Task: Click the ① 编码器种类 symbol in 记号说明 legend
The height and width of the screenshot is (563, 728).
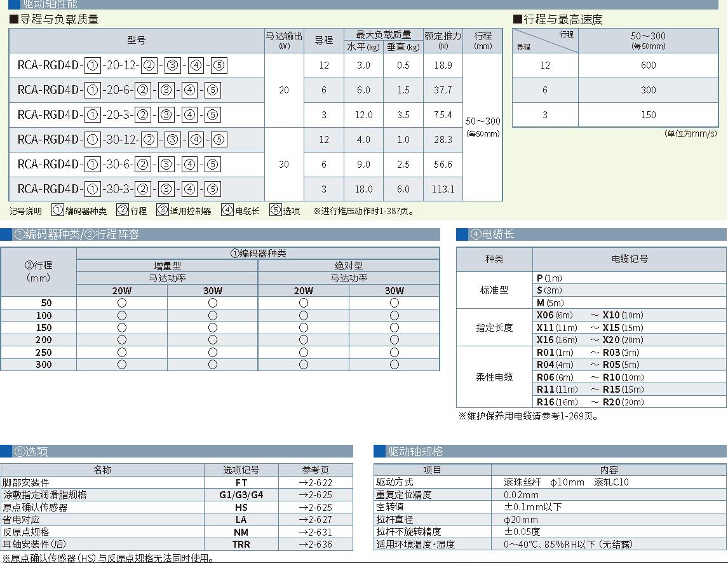Action: 58,210
